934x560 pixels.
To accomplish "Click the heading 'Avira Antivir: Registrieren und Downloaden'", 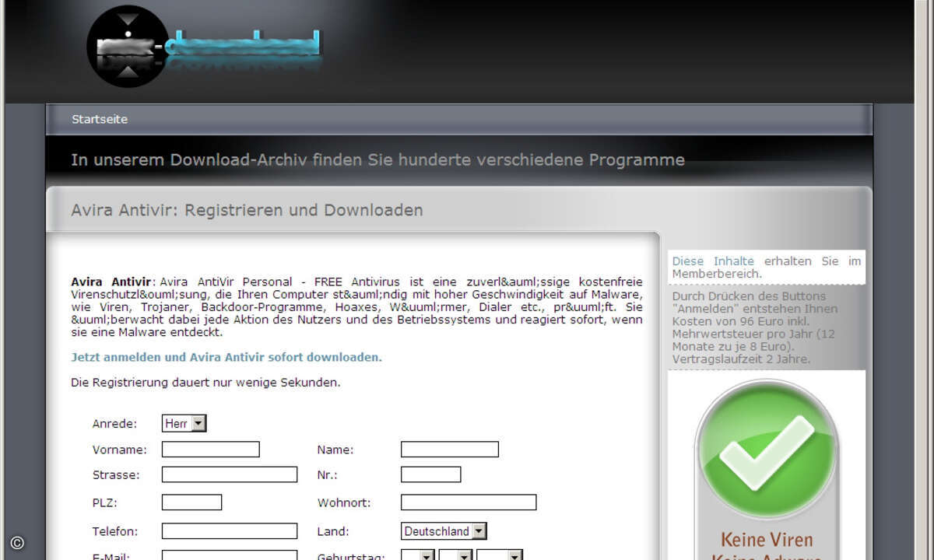I will tap(247, 210).
